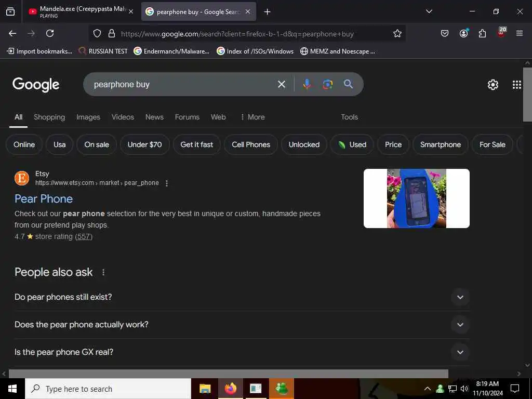Search by image with Google Lens
Viewport: 532px width, 399px height.
point(327,84)
